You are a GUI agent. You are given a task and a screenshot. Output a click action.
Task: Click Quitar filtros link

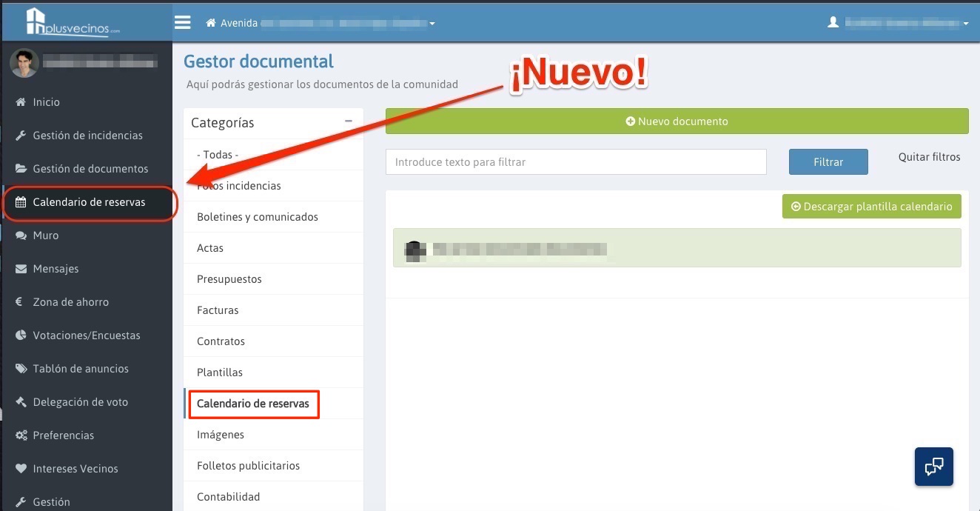(929, 157)
